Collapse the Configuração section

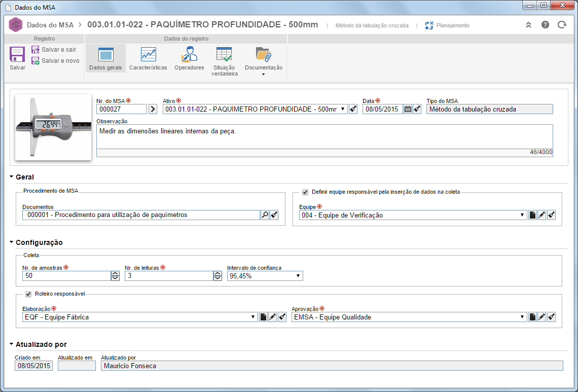[12, 242]
